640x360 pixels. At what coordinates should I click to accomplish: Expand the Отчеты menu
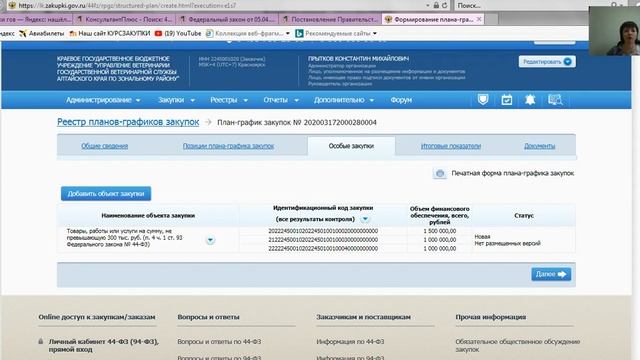click(x=281, y=100)
